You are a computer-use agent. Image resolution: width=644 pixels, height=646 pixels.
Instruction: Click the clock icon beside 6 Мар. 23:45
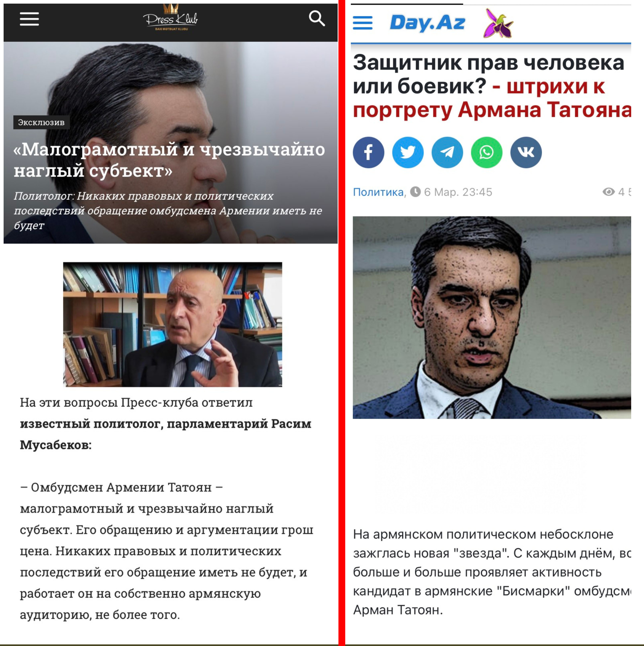point(415,192)
